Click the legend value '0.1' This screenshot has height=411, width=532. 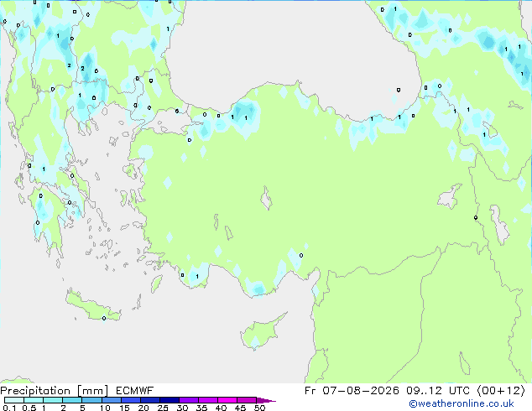pyautogui.click(x=9, y=408)
